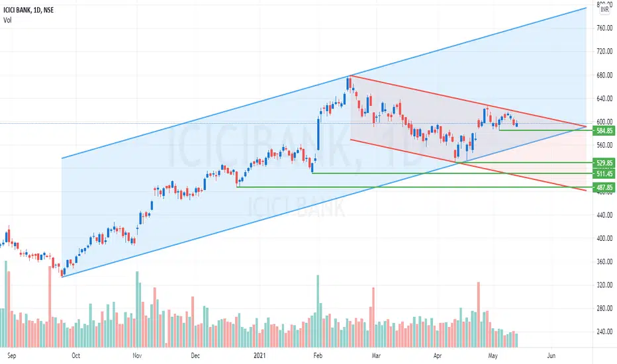617x364 pixels.
Task: Select the 584.85 green price label
Action: coord(604,130)
